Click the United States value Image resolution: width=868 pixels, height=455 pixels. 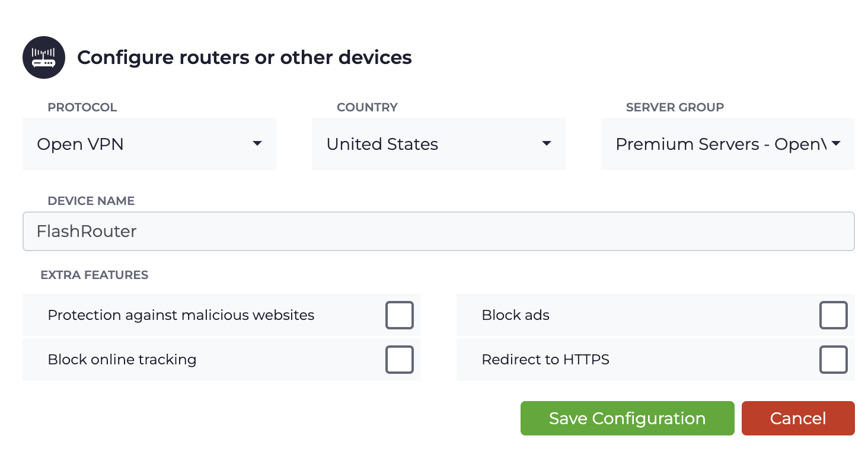click(382, 144)
